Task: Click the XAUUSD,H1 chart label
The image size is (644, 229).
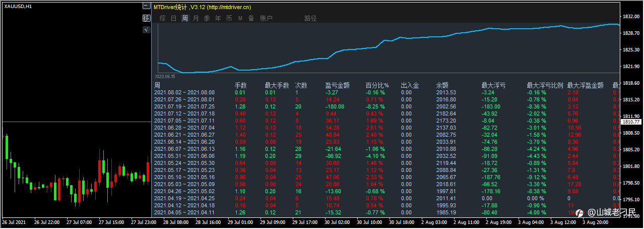Action: coord(18,6)
